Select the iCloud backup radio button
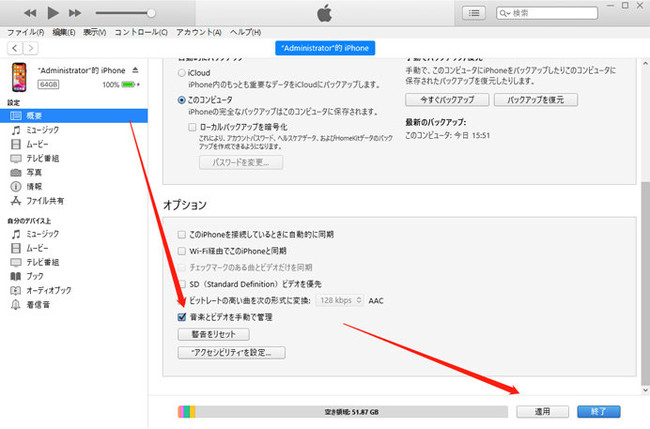This screenshot has height=429, width=650. point(182,73)
